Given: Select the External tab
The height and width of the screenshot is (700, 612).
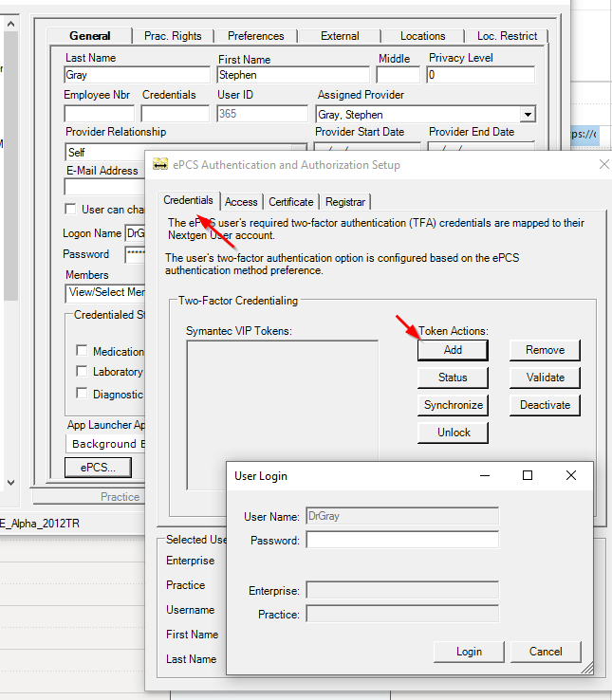Looking at the screenshot, I should click(x=340, y=36).
